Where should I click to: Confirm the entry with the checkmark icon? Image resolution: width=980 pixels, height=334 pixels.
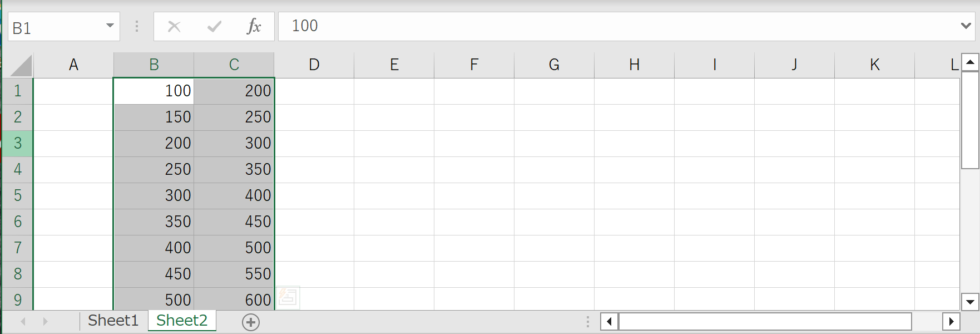(214, 26)
